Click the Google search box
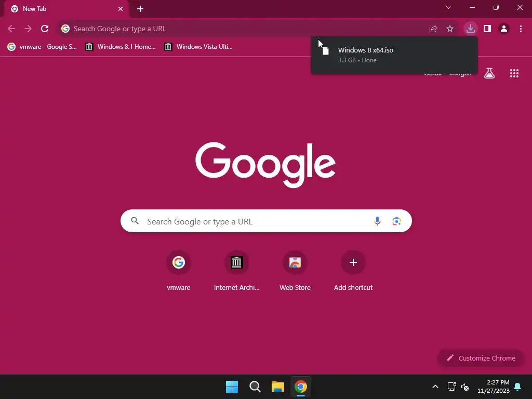This screenshot has width=532, height=399. click(266, 221)
